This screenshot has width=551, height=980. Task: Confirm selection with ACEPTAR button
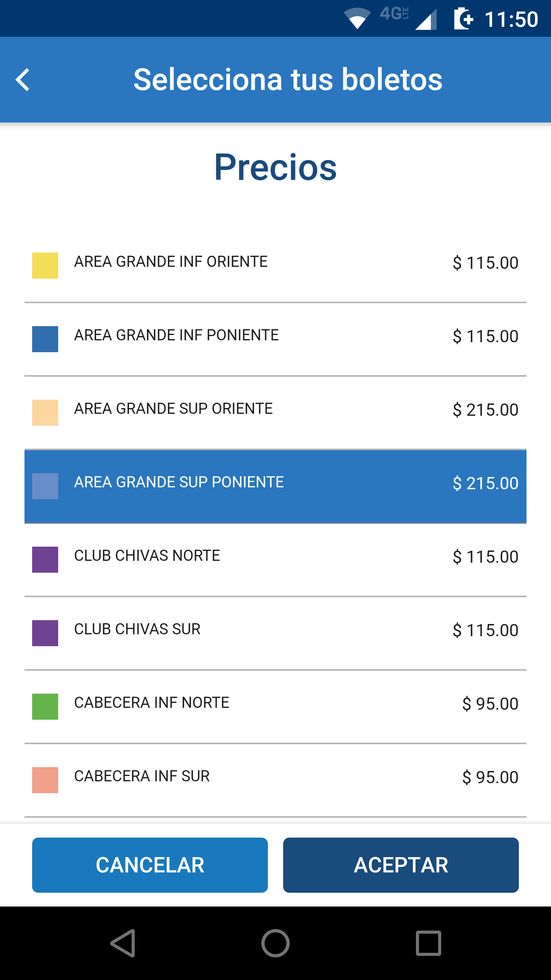[401, 865]
